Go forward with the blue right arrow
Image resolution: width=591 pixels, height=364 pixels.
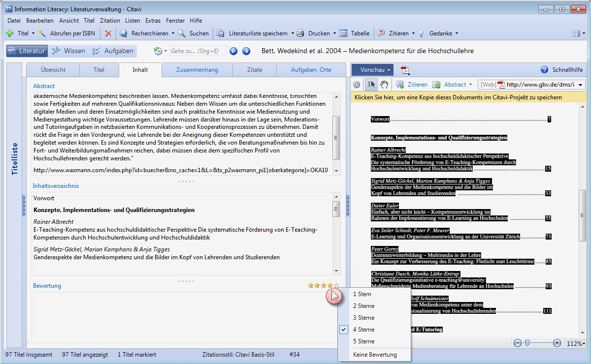[x=246, y=51]
